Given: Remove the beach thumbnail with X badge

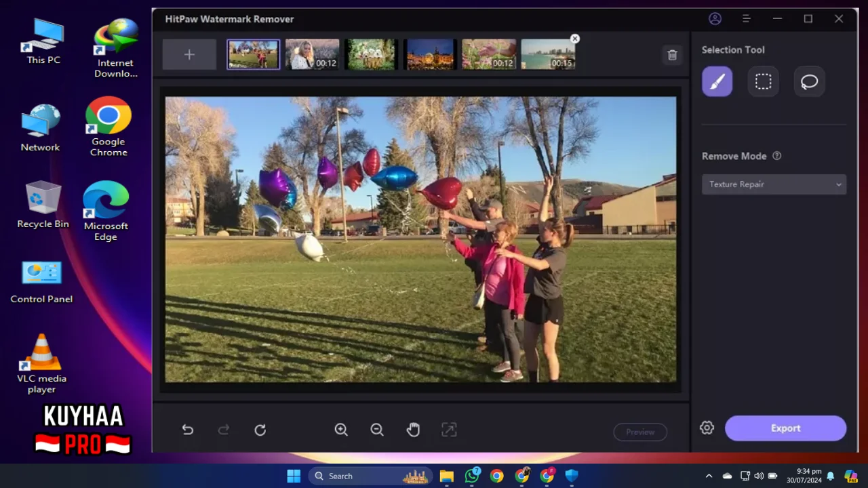Looking at the screenshot, I should pos(575,39).
